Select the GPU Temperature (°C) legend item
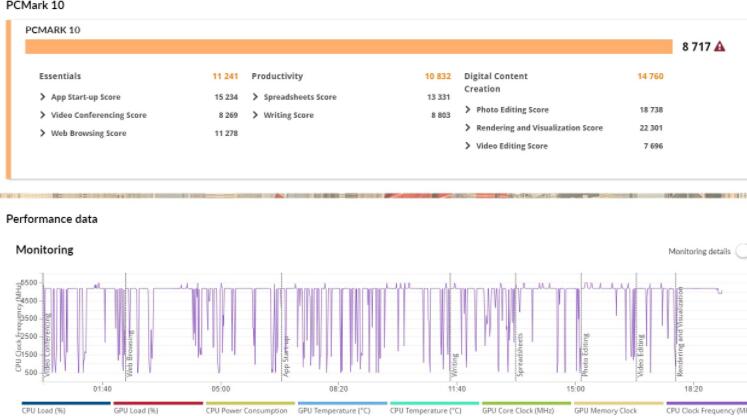The height and width of the screenshot is (416, 747). pyautogui.click(x=334, y=410)
